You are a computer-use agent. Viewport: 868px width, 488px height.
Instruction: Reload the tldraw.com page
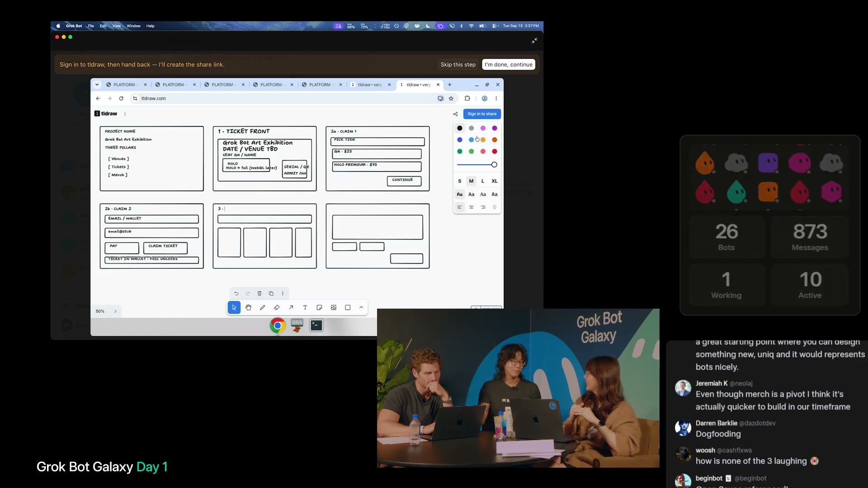click(x=121, y=99)
